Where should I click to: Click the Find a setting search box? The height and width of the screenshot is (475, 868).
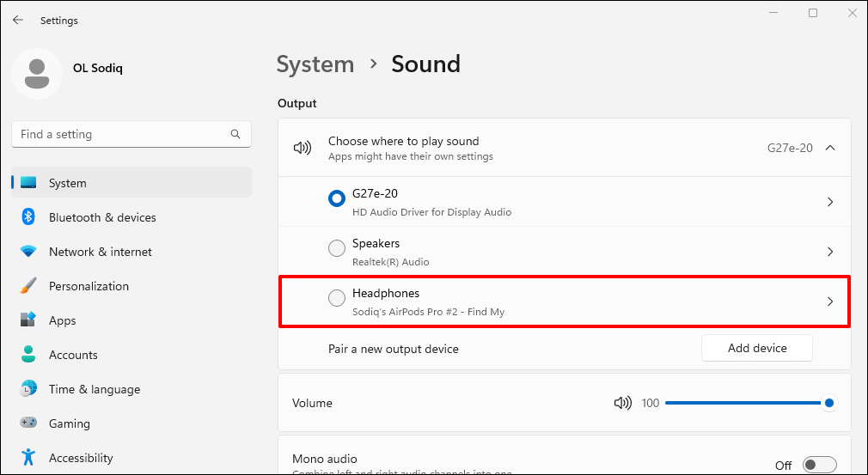120,134
